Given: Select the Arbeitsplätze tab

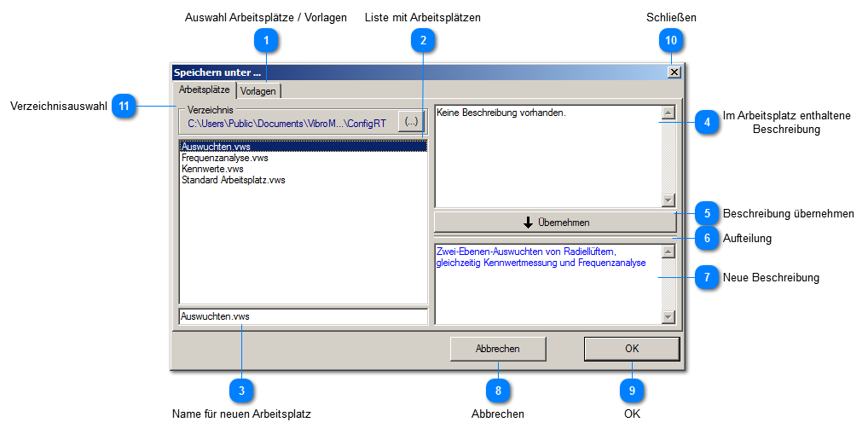Looking at the screenshot, I should [x=204, y=90].
